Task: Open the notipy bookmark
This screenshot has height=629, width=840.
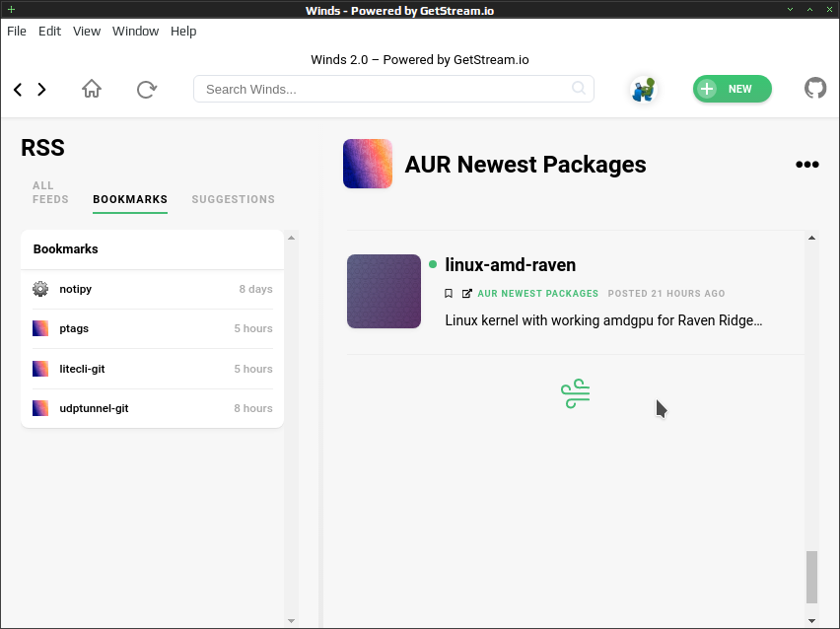Action: point(152,289)
